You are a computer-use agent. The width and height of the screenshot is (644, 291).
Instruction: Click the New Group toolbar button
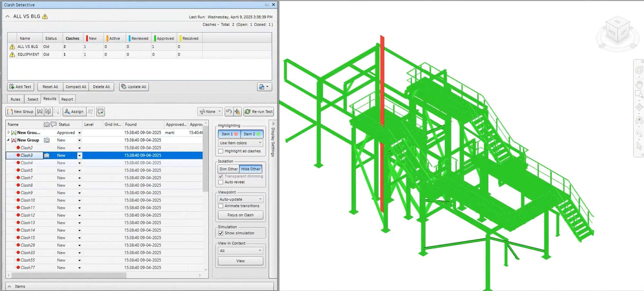[x=21, y=111]
